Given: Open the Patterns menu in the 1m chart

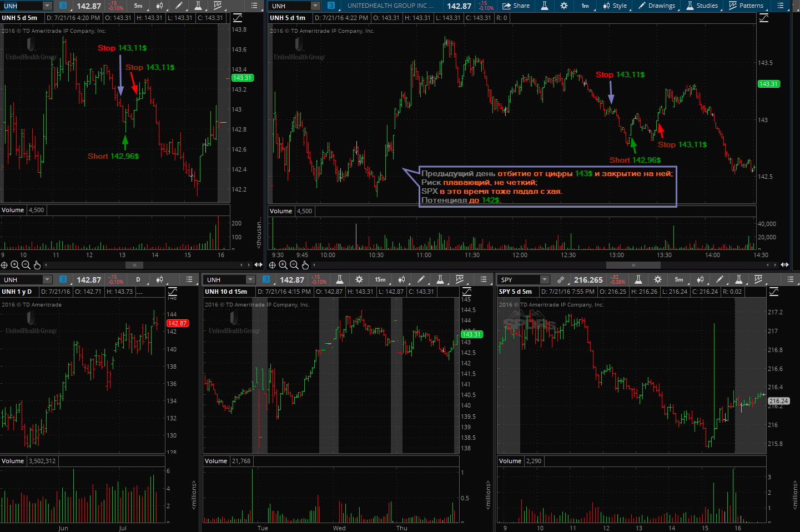Looking at the screenshot, I should pyautogui.click(x=746, y=6).
